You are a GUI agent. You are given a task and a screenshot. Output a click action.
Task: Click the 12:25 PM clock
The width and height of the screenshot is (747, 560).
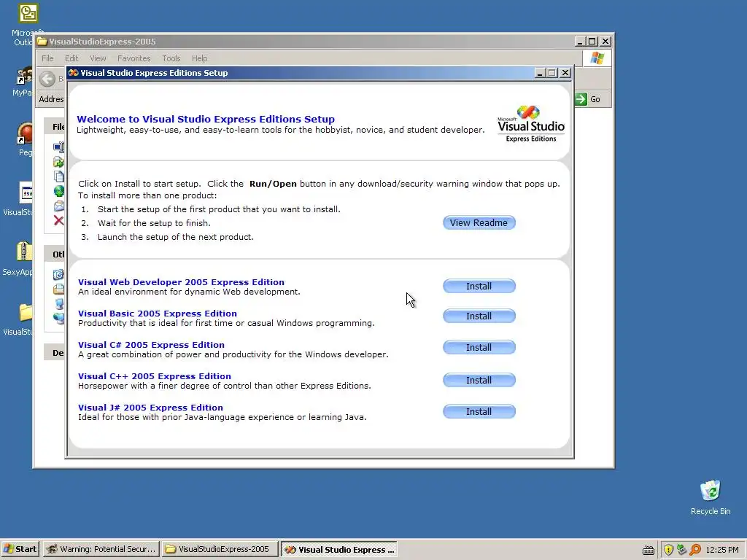[721, 550]
